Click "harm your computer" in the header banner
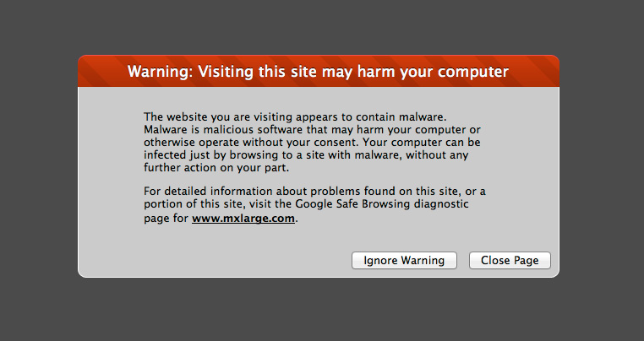644x341 pixels. tap(433, 72)
